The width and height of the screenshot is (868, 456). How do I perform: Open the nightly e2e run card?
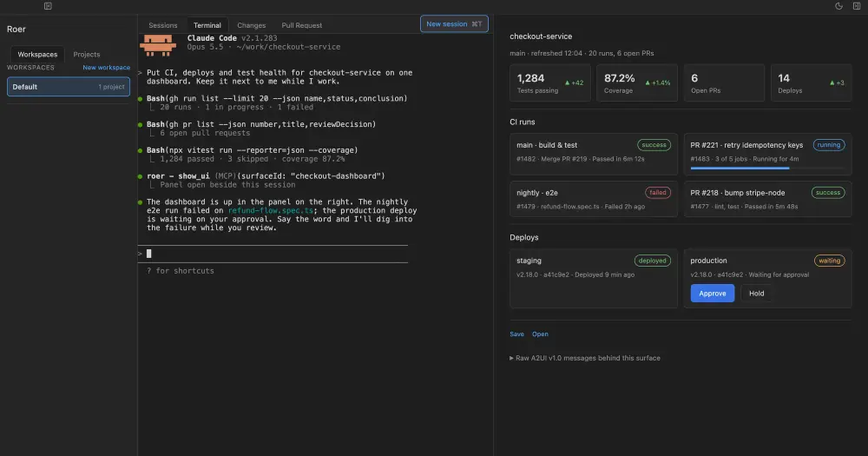(x=594, y=199)
